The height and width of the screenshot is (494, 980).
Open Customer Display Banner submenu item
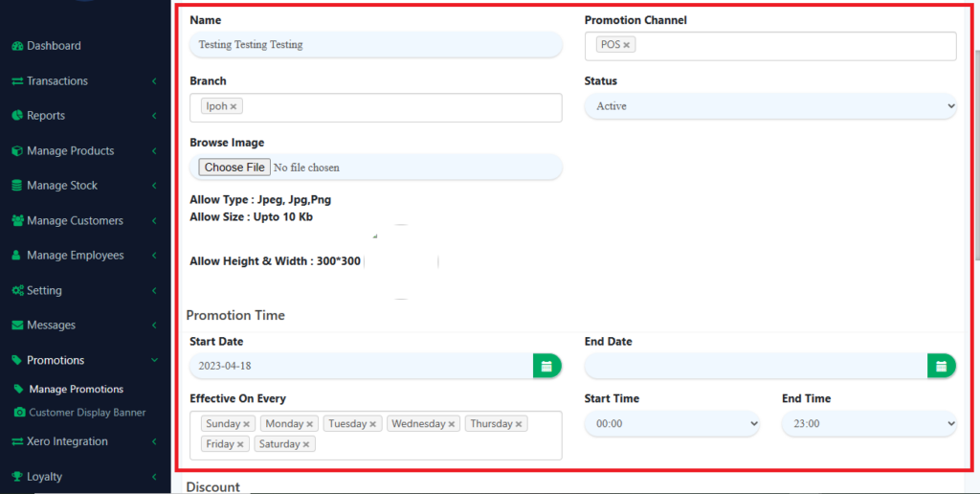coord(87,413)
